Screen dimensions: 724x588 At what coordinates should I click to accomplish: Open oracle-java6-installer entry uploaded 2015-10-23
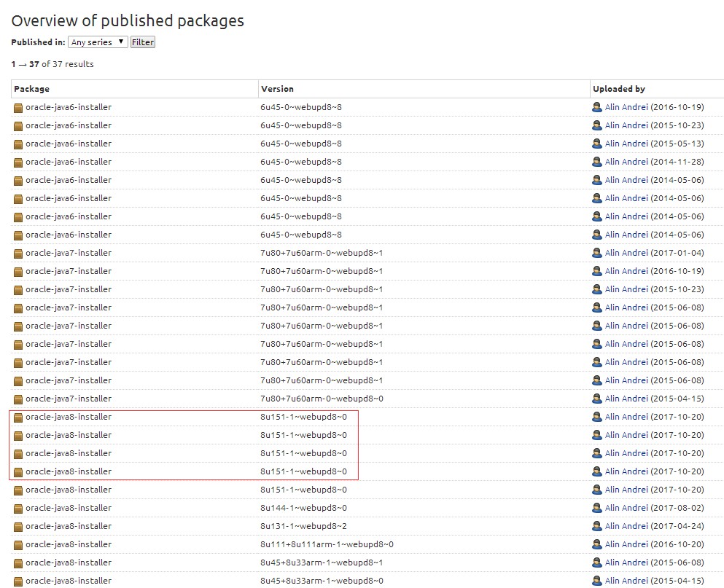(x=69, y=125)
